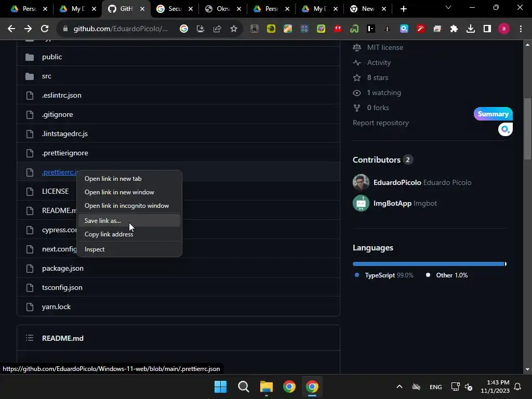View the 8 stars link
The height and width of the screenshot is (399, 532).
click(x=377, y=78)
